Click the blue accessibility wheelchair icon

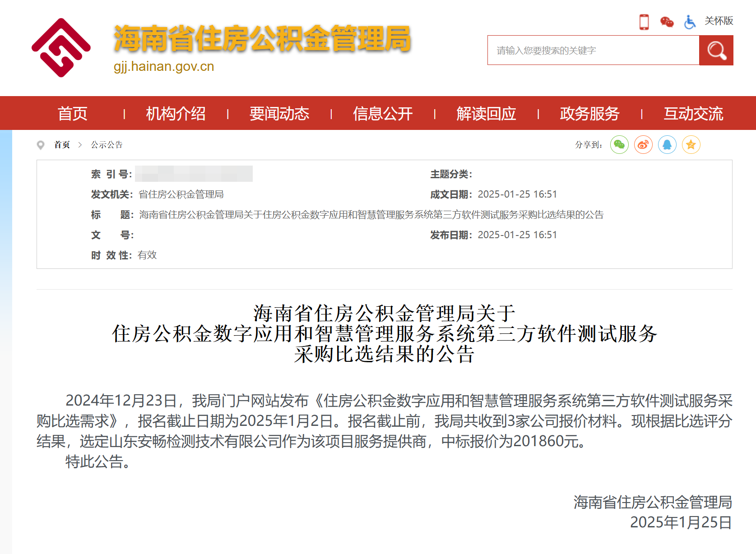click(x=690, y=22)
